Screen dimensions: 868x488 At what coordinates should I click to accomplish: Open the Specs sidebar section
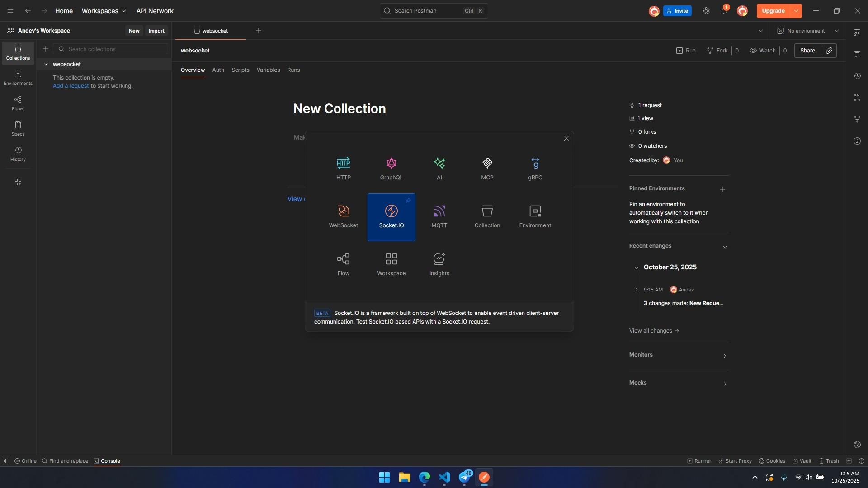(18, 128)
